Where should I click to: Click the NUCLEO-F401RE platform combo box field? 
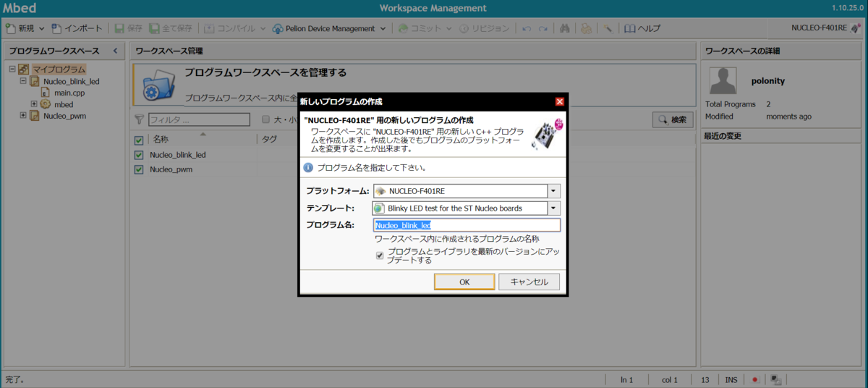point(460,191)
